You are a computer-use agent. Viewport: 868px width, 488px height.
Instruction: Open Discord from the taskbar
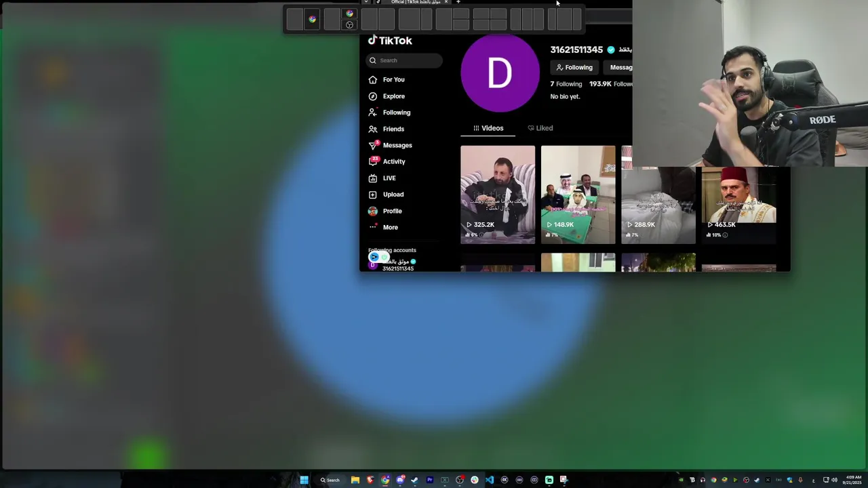400,480
